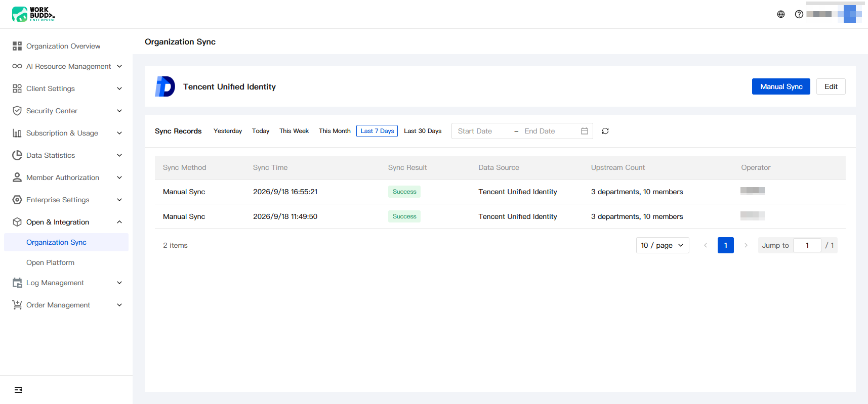Select Organization Sync submenu item

66,242
